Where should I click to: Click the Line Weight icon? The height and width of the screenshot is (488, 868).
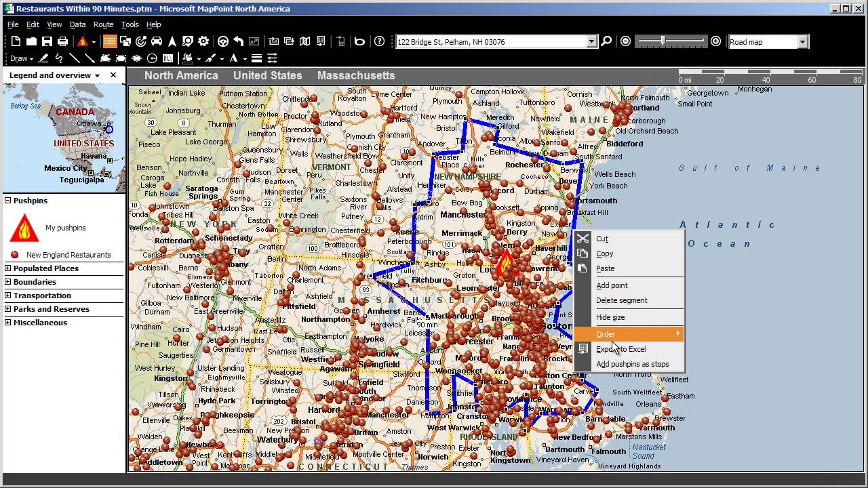point(256,58)
